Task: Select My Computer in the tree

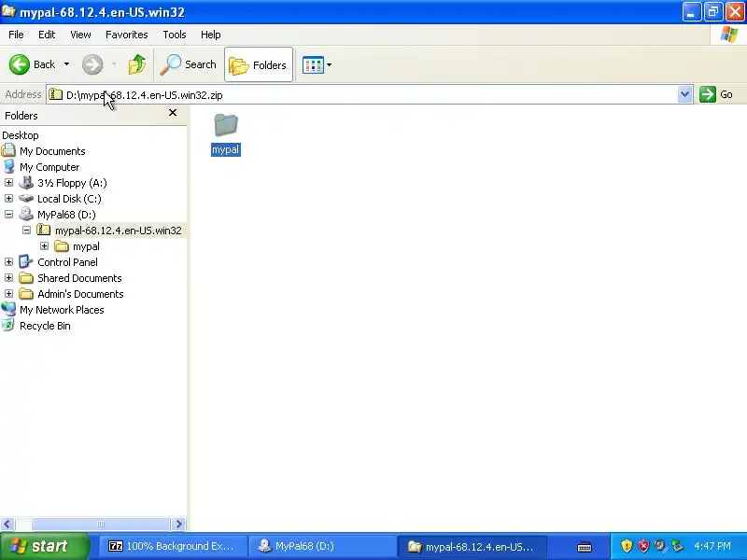Action: click(x=49, y=167)
